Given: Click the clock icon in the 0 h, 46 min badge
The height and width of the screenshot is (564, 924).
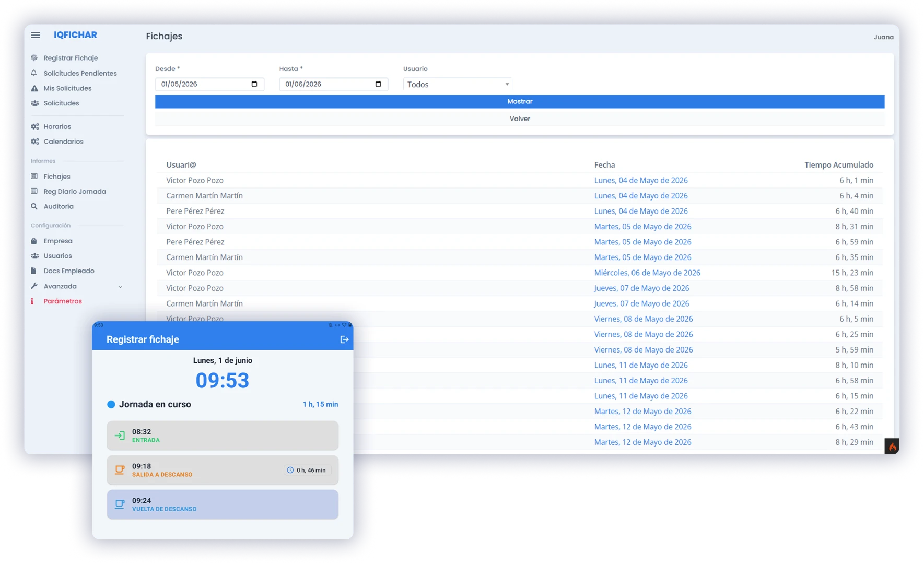Looking at the screenshot, I should [290, 470].
